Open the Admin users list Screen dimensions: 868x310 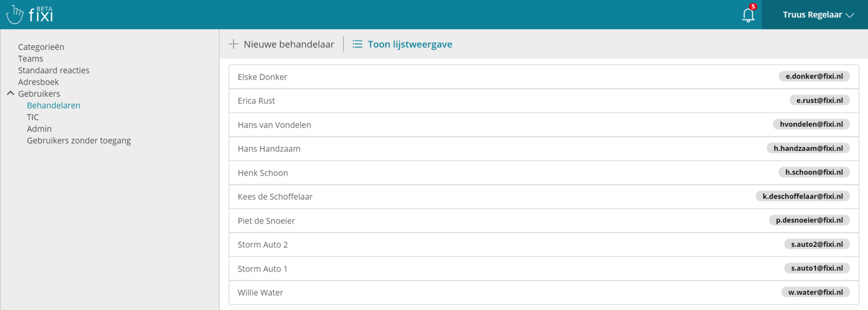point(39,129)
